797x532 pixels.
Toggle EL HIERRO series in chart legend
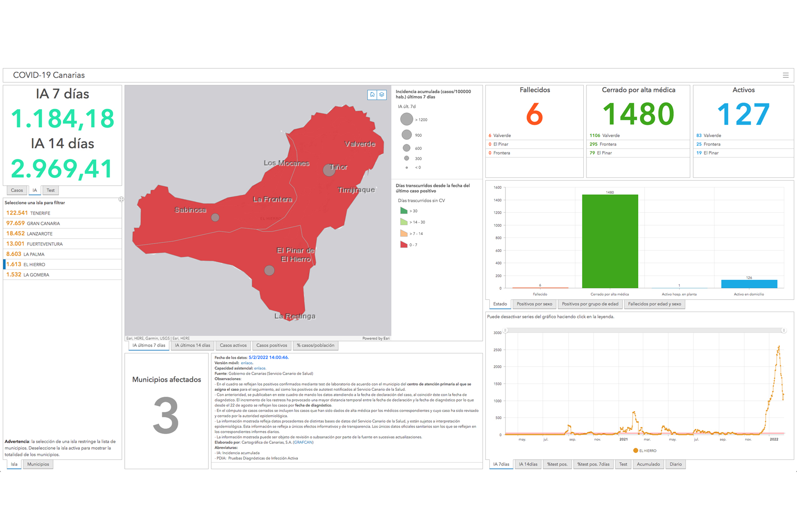[x=645, y=451]
